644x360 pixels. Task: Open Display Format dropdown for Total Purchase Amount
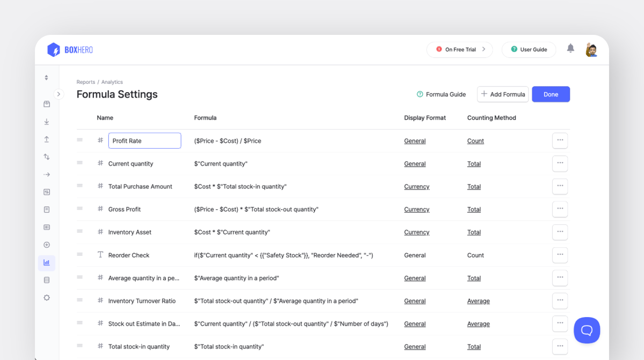click(x=416, y=187)
